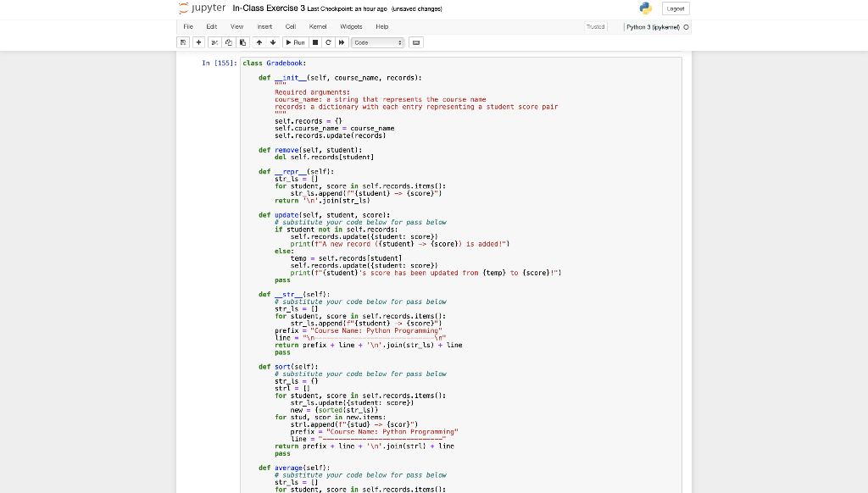Viewport: 868px width, 493px height.
Task: Click the Logout button
Action: [677, 8]
